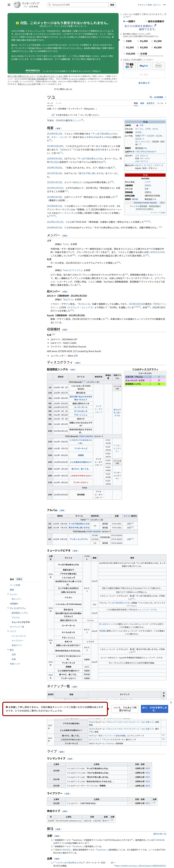The width and height of the screenshot is (174, 868).
Task: Select 毎月の定期寄付 monthly donation
Action: click(x=146, y=21)
